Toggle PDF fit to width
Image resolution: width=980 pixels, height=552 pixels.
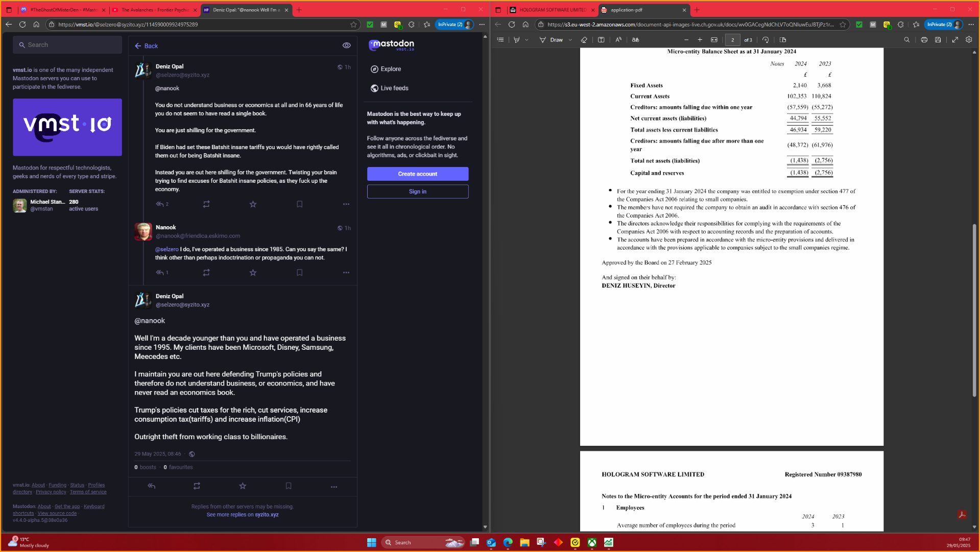click(x=714, y=40)
